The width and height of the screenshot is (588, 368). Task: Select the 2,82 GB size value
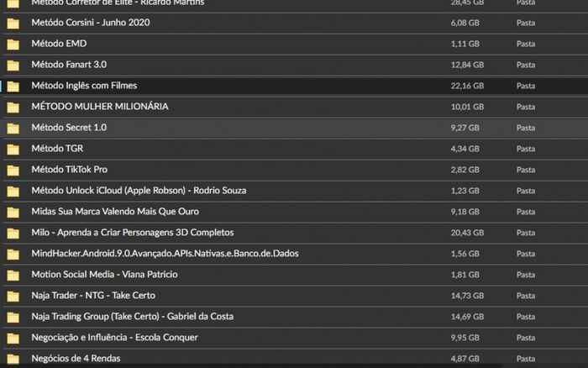click(x=465, y=170)
